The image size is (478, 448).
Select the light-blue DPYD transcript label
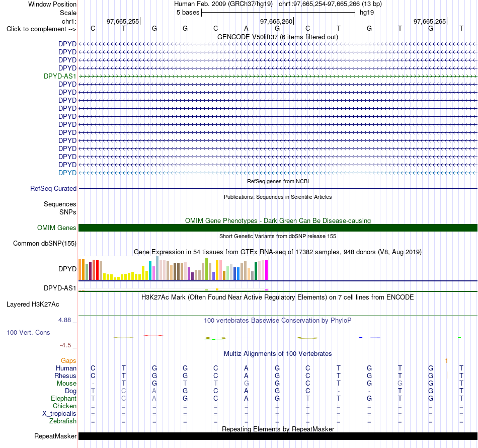click(67, 173)
